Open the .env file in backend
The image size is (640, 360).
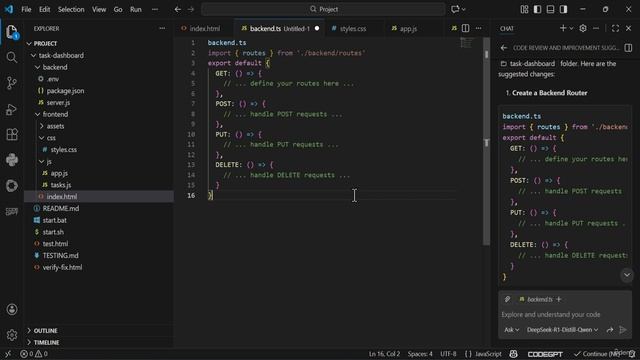(53, 79)
